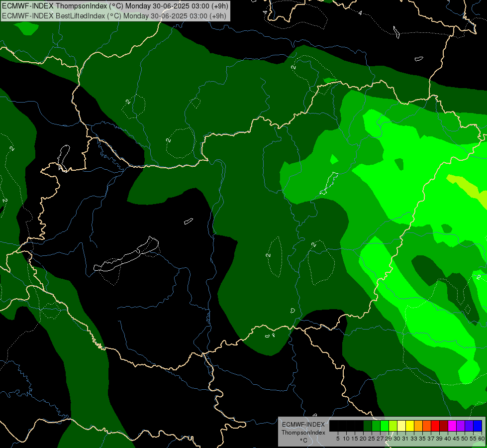Viewport: 487px width, 448px height.
Task: Click legend tick value 50
Action: click(465, 439)
